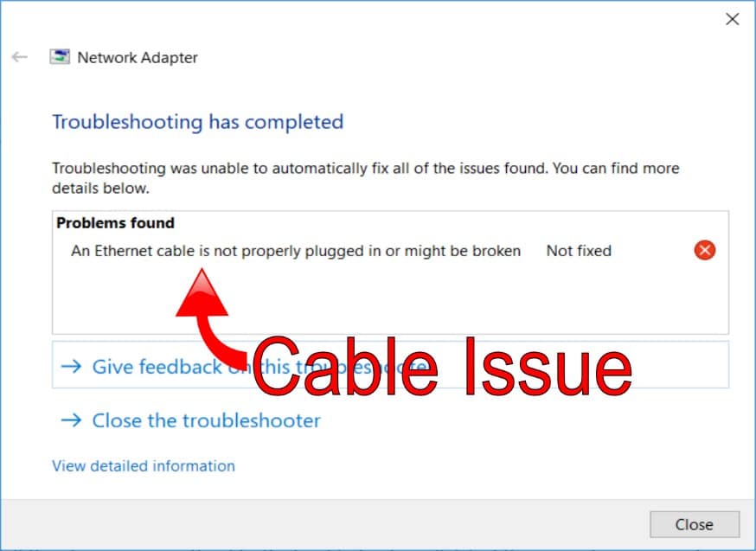Image resolution: width=756 pixels, height=551 pixels.
Task: Click the back arrow in the header
Action: (x=20, y=57)
